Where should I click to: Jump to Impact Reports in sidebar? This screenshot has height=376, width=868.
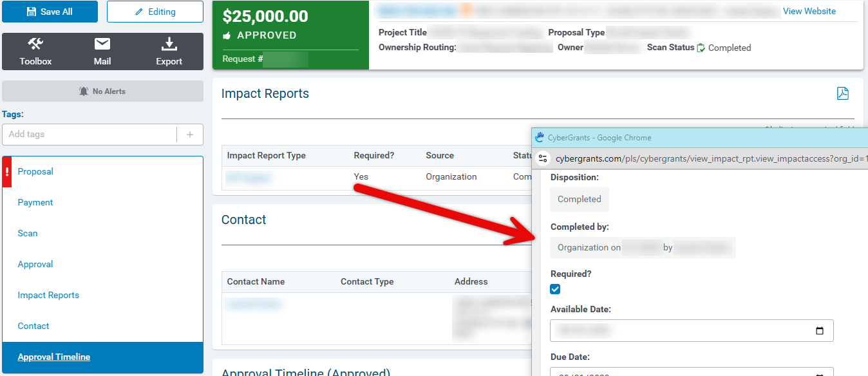(48, 295)
